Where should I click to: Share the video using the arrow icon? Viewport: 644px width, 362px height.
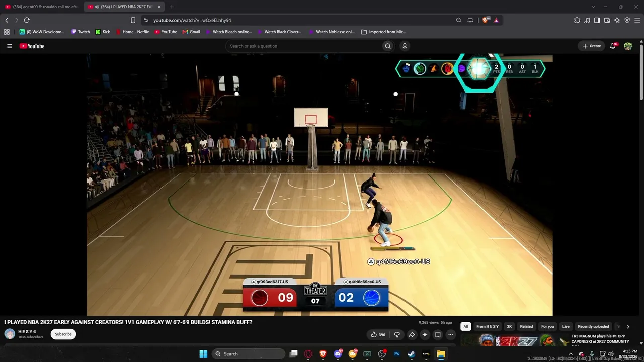pos(412,335)
